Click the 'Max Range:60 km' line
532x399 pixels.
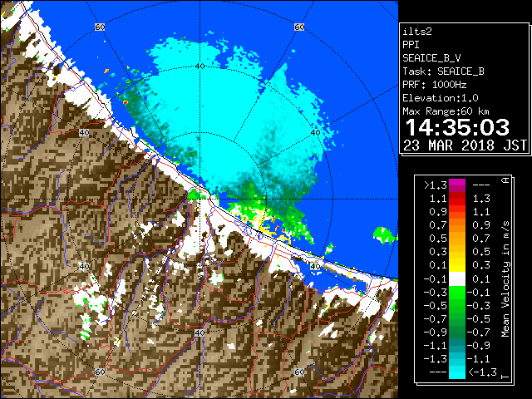click(x=446, y=111)
